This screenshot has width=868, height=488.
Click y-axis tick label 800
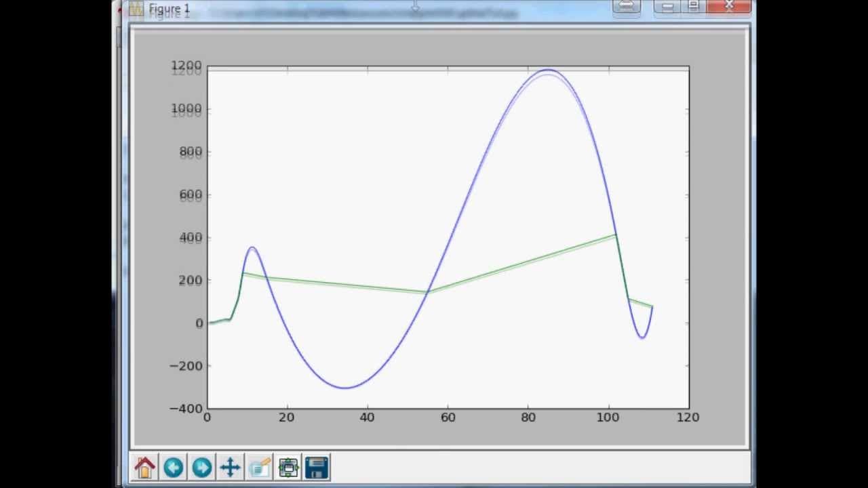pos(191,152)
